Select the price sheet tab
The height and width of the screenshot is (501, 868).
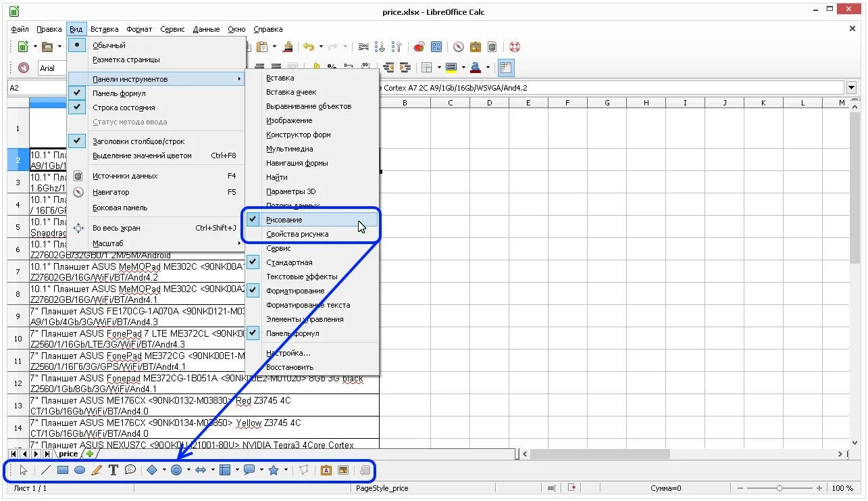tap(68, 454)
